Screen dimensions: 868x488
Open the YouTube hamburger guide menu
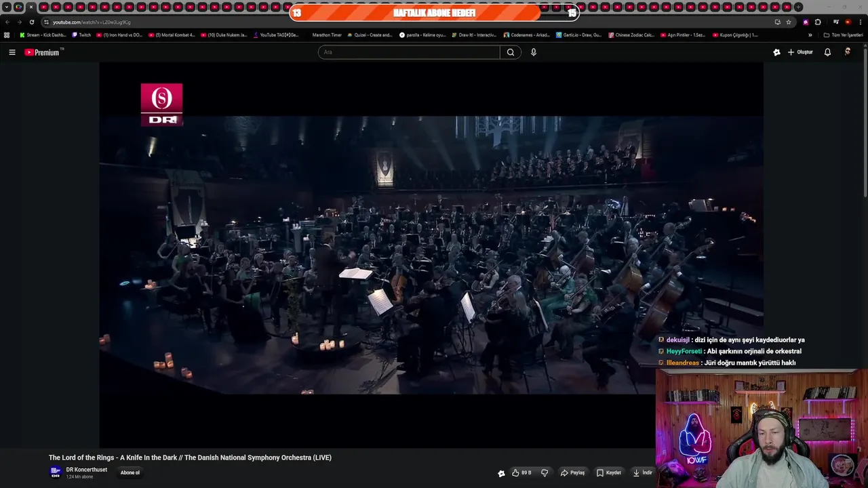[12, 52]
